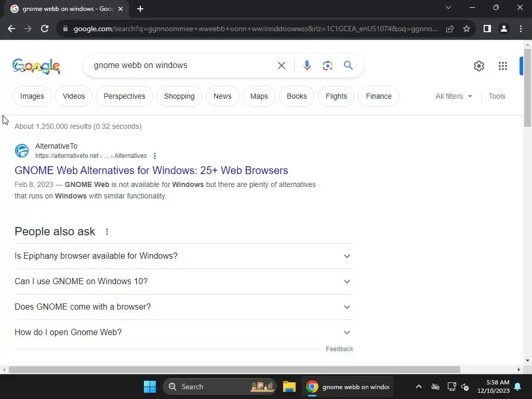Image resolution: width=532 pixels, height=399 pixels.
Task: Go back with the browser back arrow
Action: click(11, 29)
